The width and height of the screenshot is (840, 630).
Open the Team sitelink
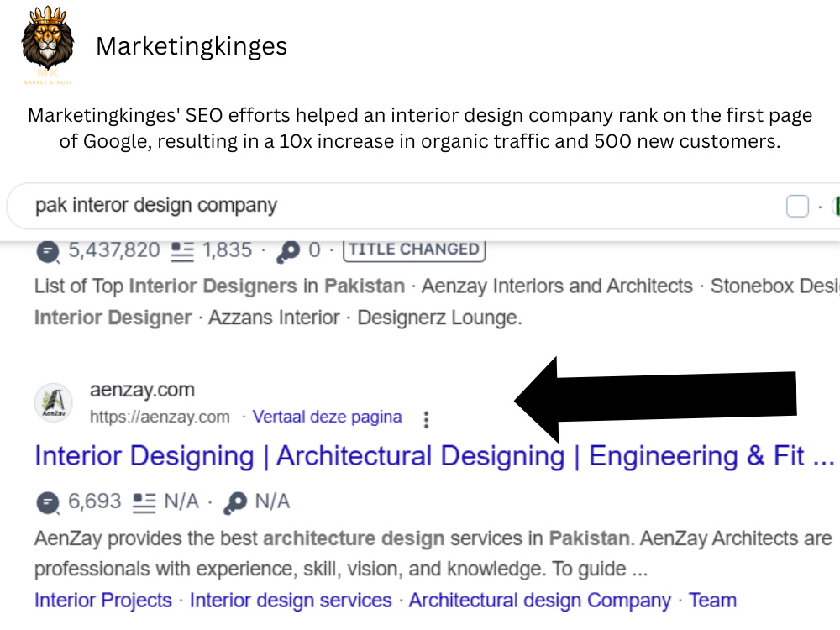tap(712, 601)
